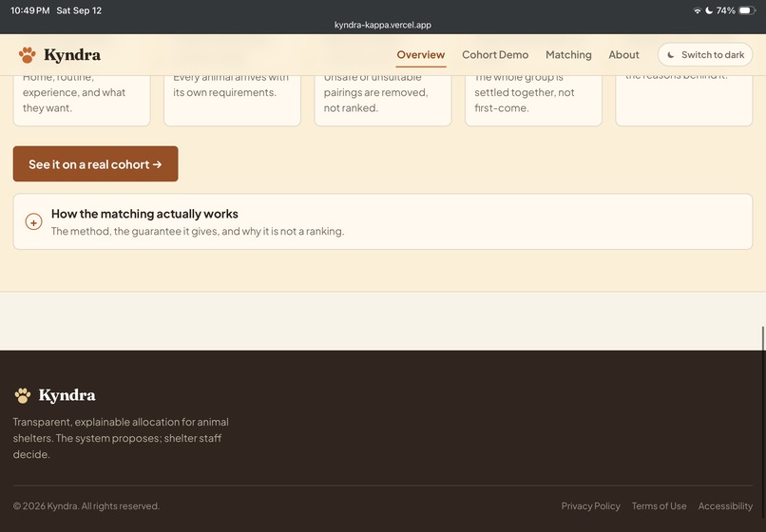Screen dimensions: 766x532
Task: Click the footer Kyndra paw icon
Action: click(23, 395)
